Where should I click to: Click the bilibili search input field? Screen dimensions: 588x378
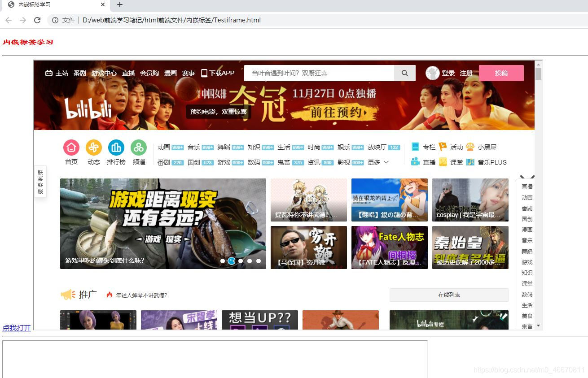[319, 73]
